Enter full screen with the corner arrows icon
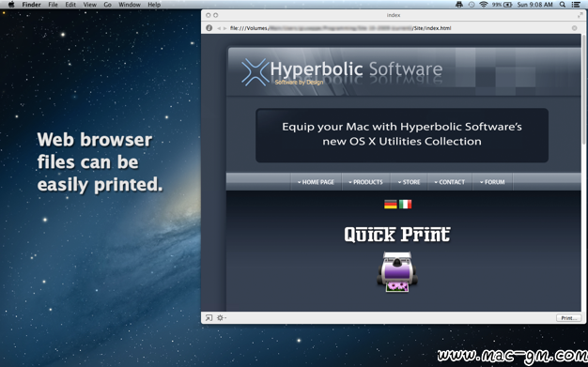 tap(580, 15)
